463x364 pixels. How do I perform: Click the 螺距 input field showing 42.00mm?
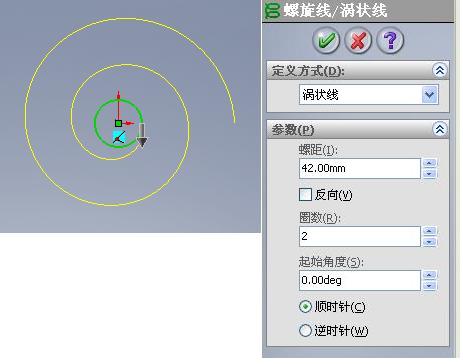point(360,168)
